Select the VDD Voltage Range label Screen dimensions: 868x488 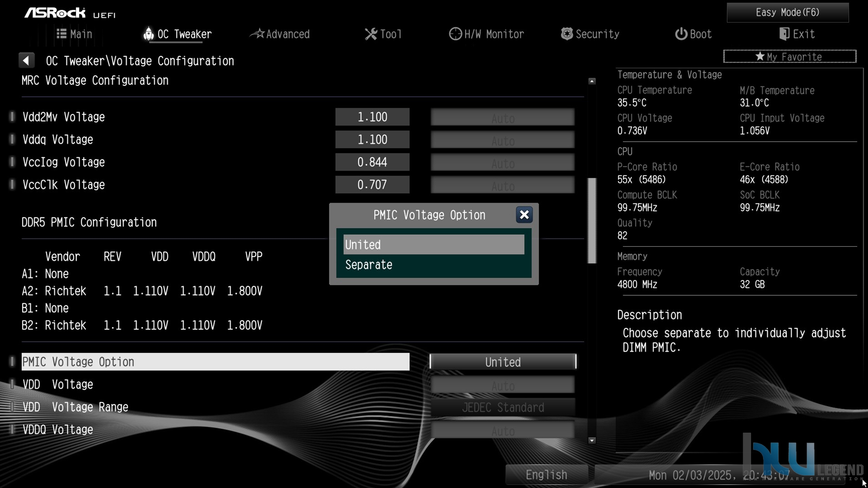75,407
